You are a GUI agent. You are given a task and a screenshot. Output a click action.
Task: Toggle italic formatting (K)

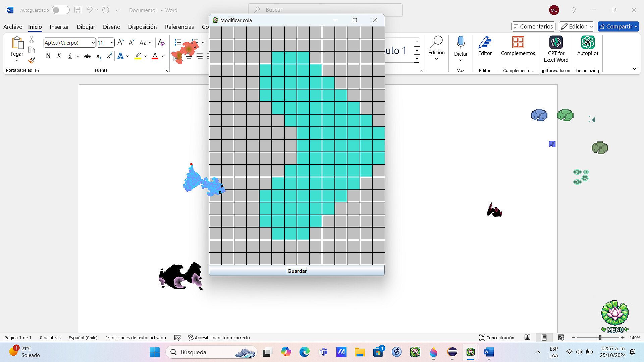tap(59, 56)
